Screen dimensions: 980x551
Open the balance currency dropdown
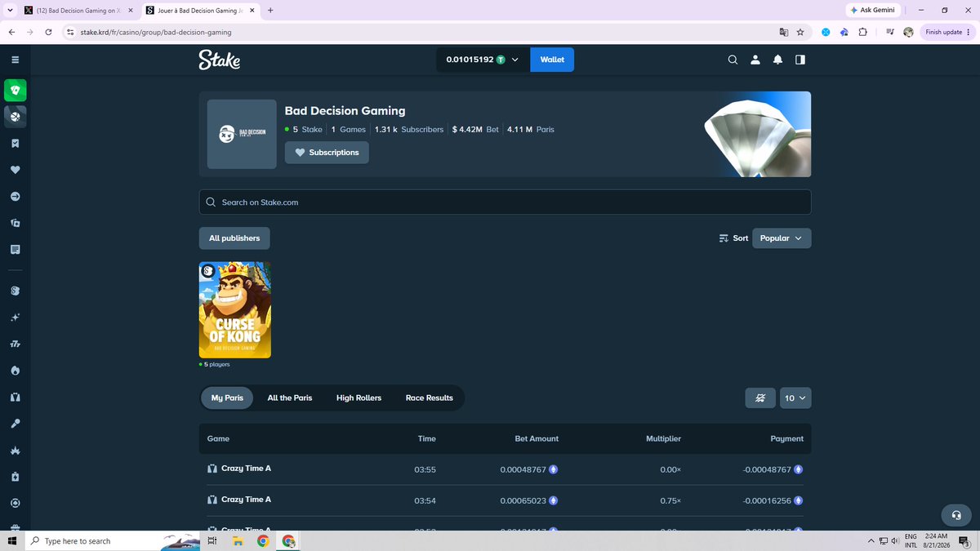(x=483, y=60)
